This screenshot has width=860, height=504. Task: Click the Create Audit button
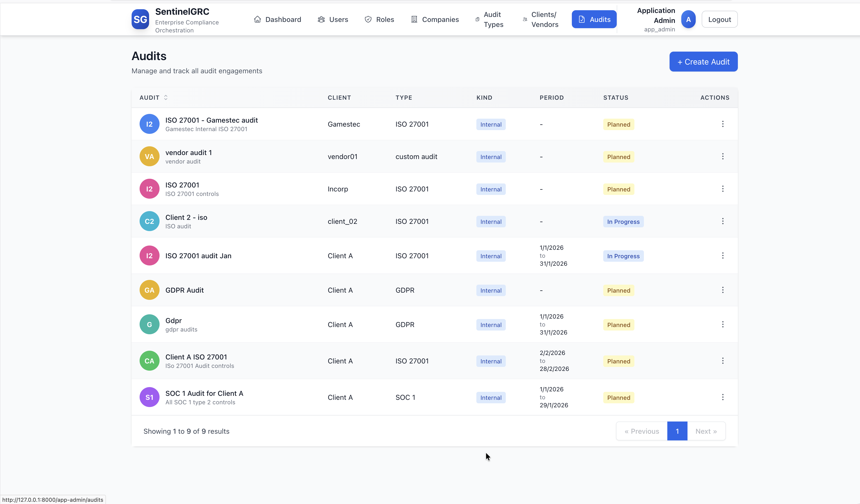click(x=703, y=62)
